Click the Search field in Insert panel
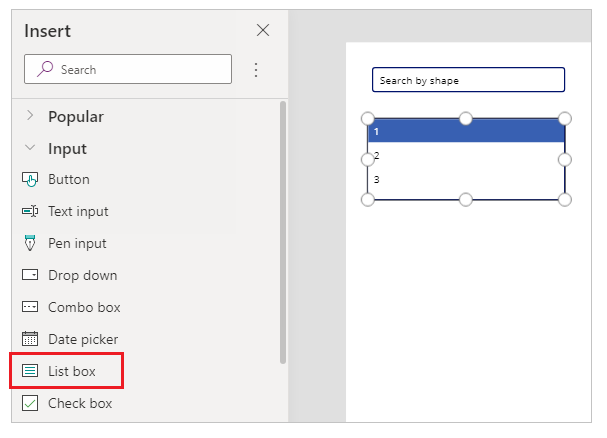 (128, 69)
